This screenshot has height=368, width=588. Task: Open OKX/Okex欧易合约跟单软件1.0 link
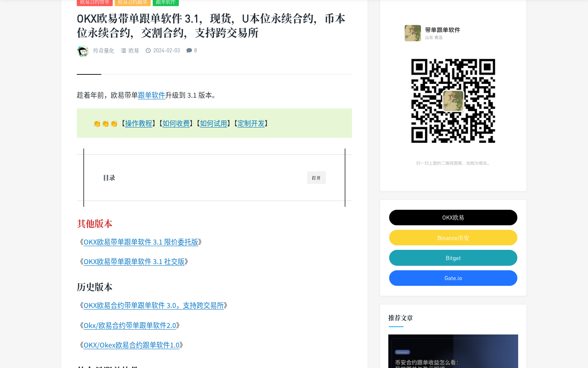(131, 345)
